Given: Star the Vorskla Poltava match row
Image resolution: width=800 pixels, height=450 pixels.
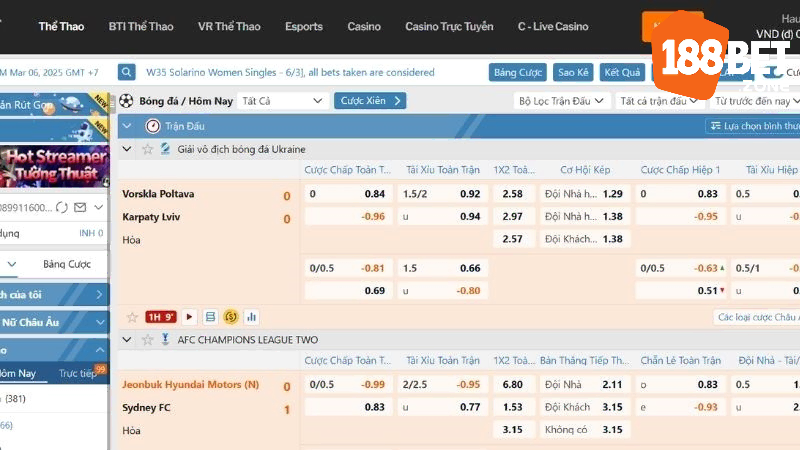Looking at the screenshot, I should click(132, 317).
